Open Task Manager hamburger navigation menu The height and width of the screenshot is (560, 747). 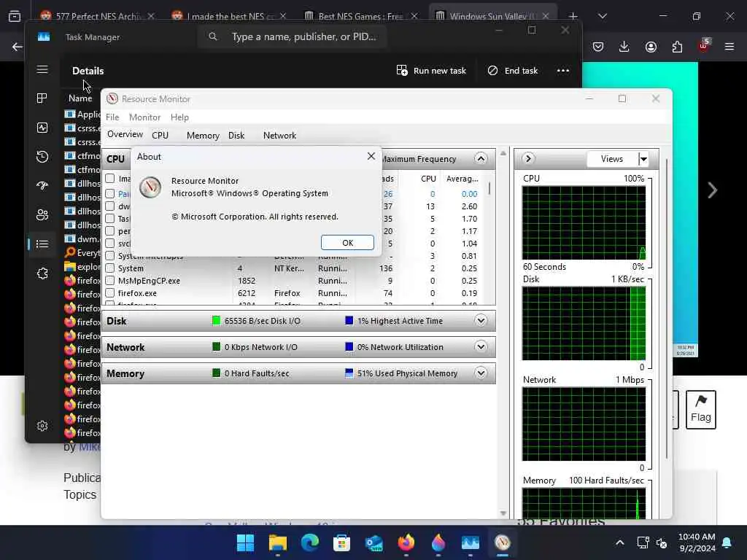tap(42, 69)
